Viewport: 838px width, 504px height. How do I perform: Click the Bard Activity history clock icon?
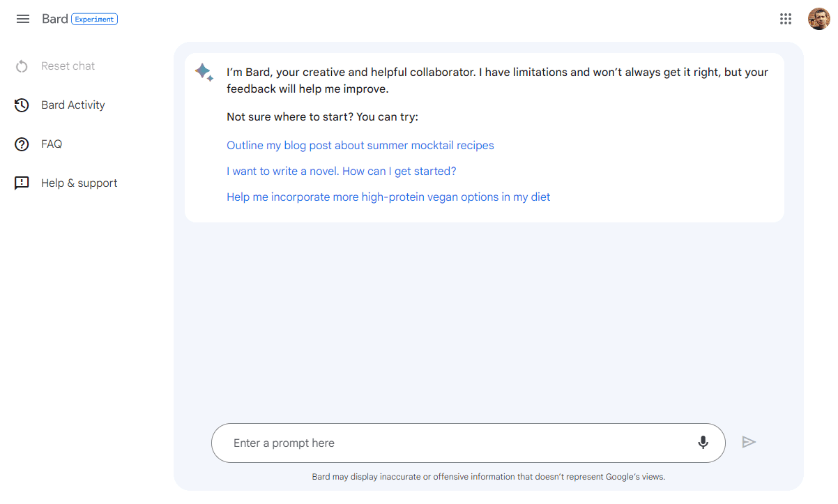(22, 105)
